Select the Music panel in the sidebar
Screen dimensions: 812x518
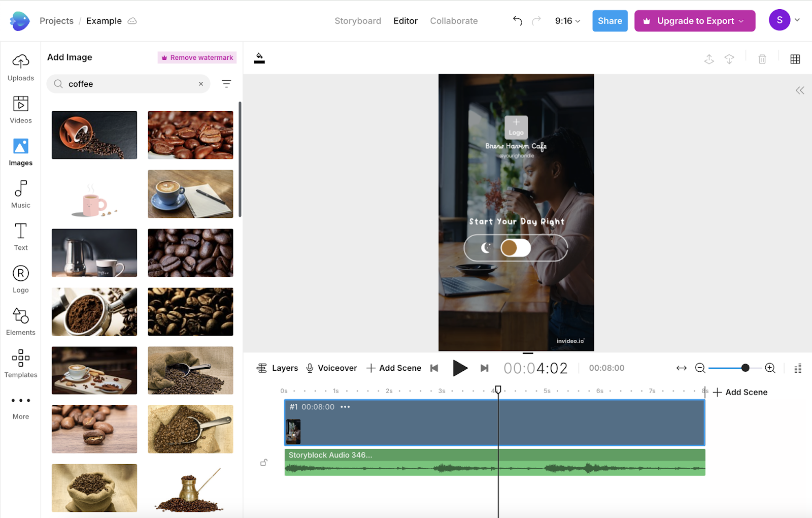20,194
